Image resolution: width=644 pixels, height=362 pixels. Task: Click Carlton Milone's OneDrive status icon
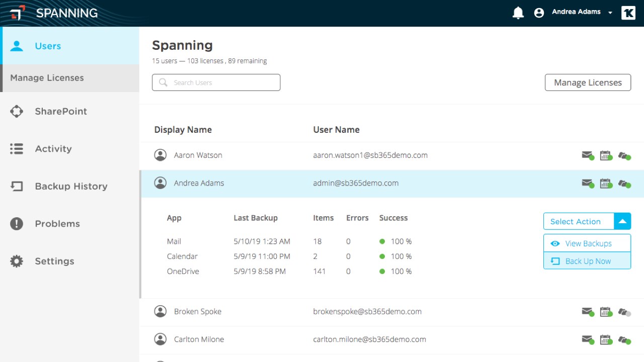tap(624, 340)
